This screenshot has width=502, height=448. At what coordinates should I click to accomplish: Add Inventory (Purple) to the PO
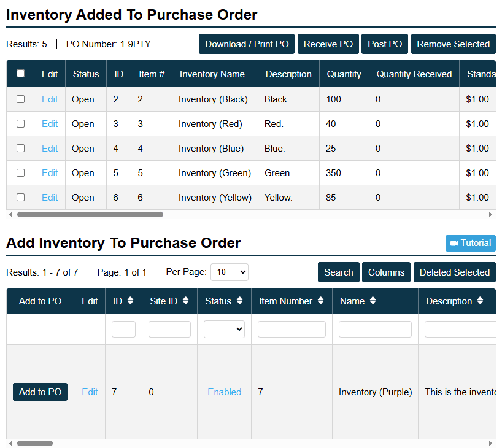coord(40,392)
